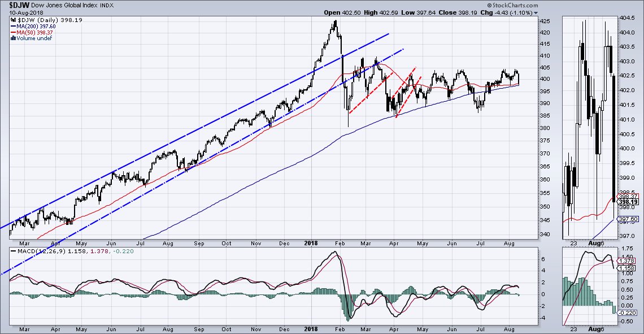Viewport: 644px width, 334px height.
Task: Click the 1.75 label on MACD zoom axis
Action: (627, 249)
